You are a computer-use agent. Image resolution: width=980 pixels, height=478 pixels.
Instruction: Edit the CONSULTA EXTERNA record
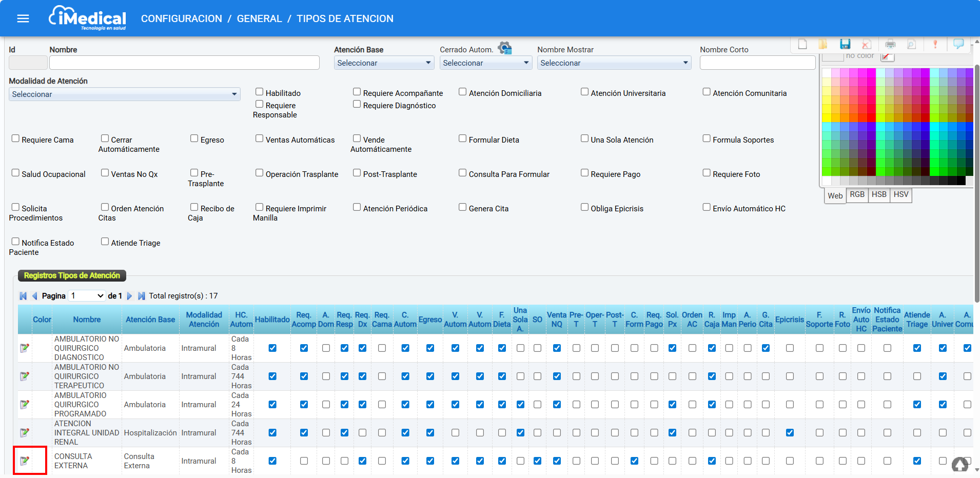coord(24,461)
